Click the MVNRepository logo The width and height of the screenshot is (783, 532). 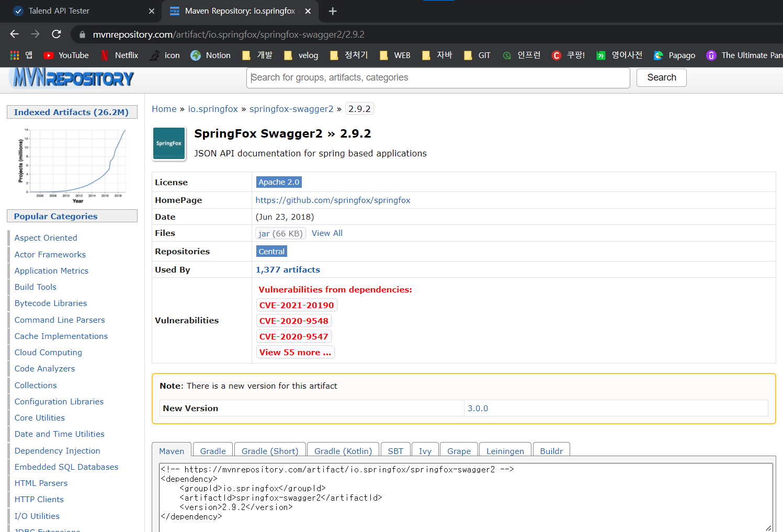(72, 78)
